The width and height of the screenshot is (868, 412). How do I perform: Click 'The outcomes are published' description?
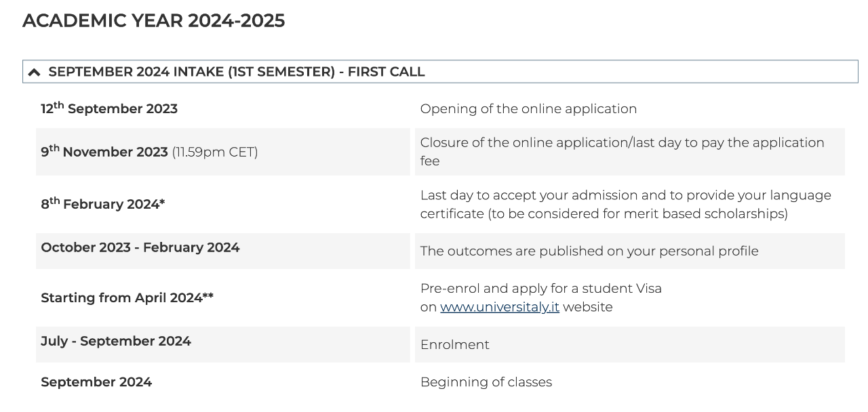pos(589,251)
